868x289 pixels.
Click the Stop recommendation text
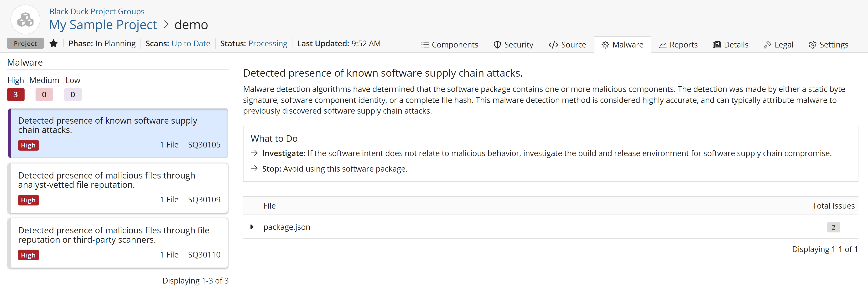point(335,169)
